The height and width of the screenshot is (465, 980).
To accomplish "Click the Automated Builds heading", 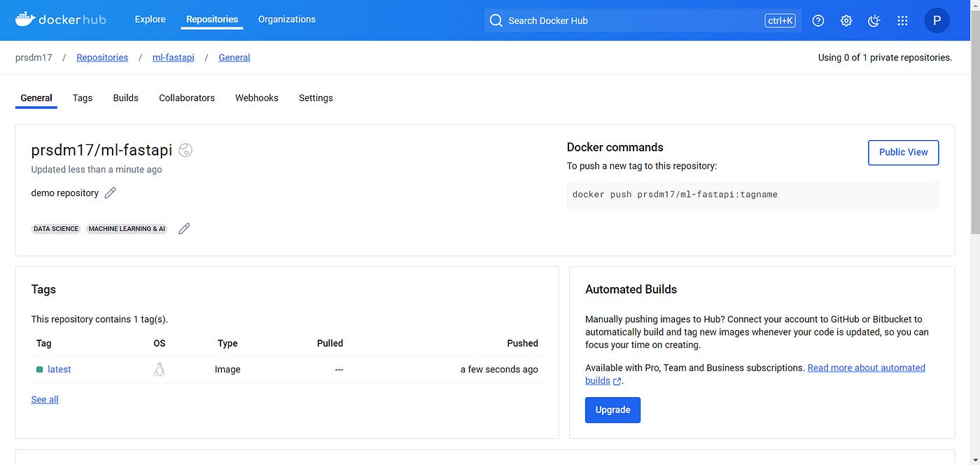I will 631,289.
